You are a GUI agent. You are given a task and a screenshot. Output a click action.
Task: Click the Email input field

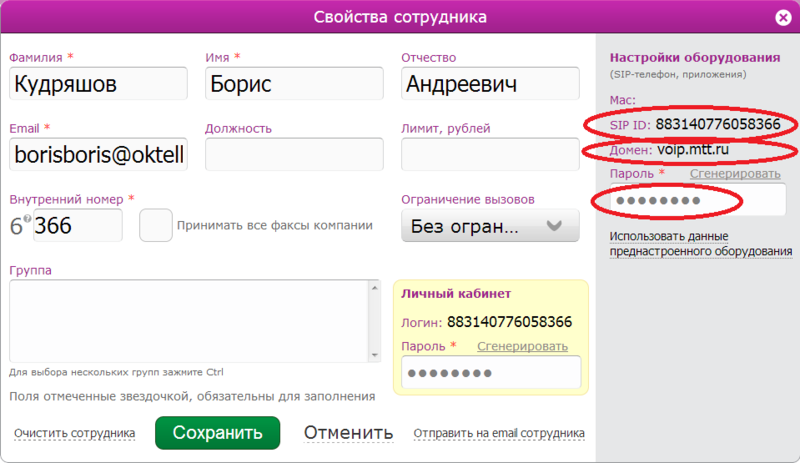tap(98, 155)
